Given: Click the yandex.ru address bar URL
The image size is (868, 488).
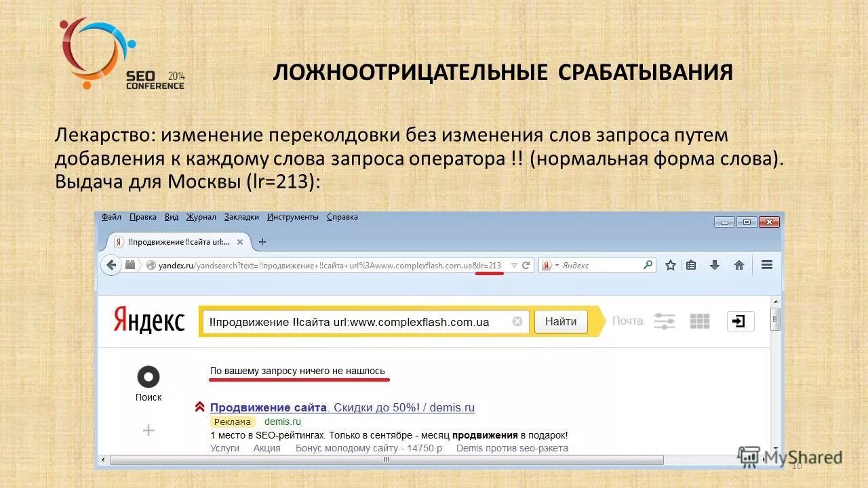Looking at the screenshot, I should point(330,266).
